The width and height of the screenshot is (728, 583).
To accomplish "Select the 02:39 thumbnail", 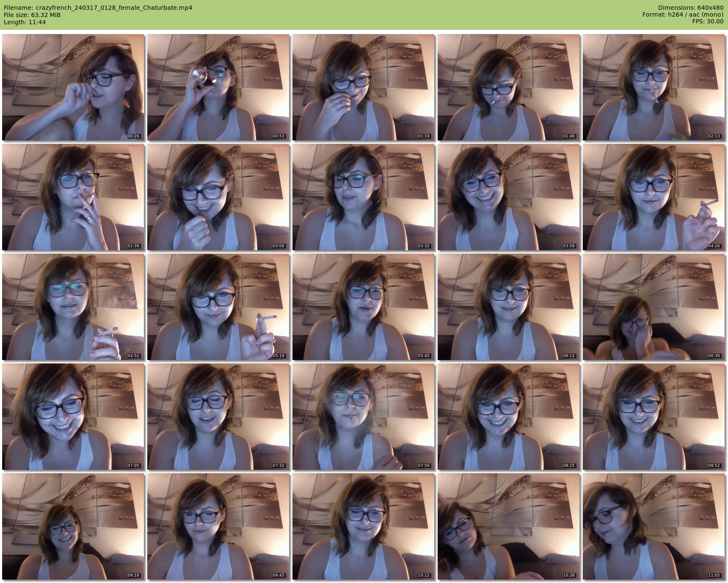I will coord(73,197).
